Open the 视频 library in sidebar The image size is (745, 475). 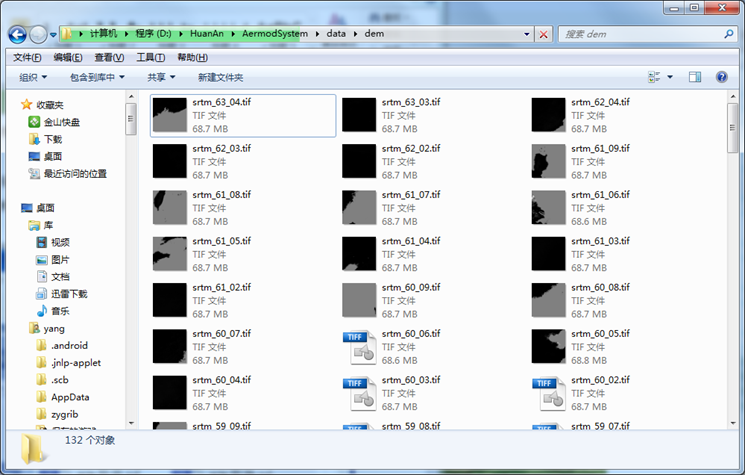60,242
